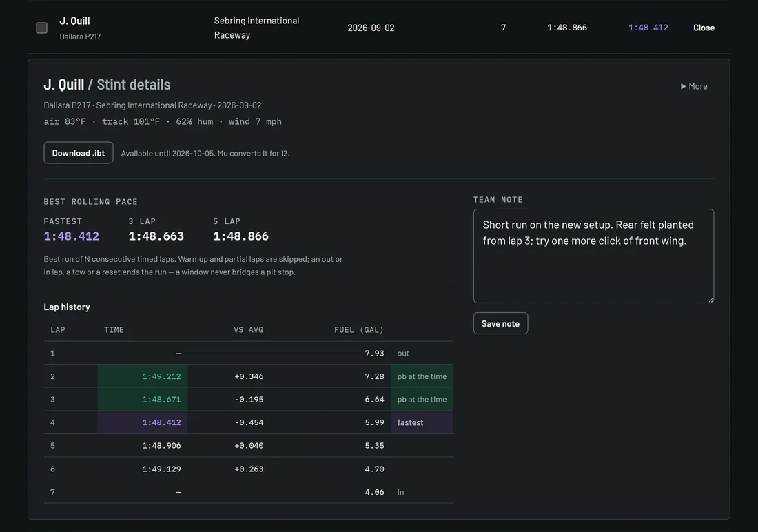Image resolution: width=758 pixels, height=532 pixels.
Task: Select lap 2 time 1:49.212
Action: (x=161, y=376)
